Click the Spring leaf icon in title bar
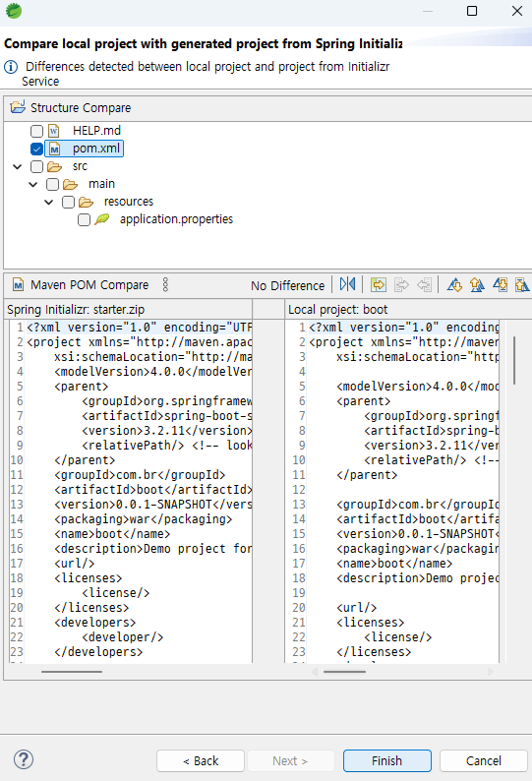This screenshot has width=532, height=781. point(14,11)
